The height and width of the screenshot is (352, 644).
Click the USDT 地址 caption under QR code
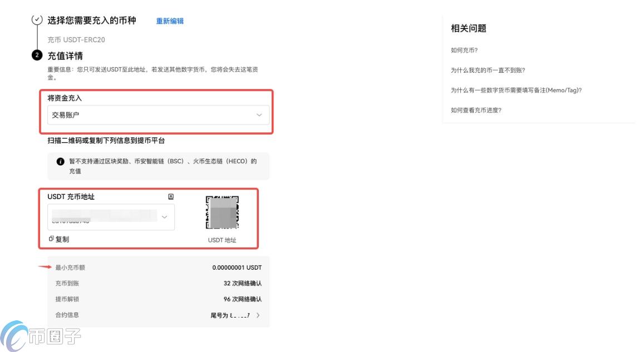[222, 240]
